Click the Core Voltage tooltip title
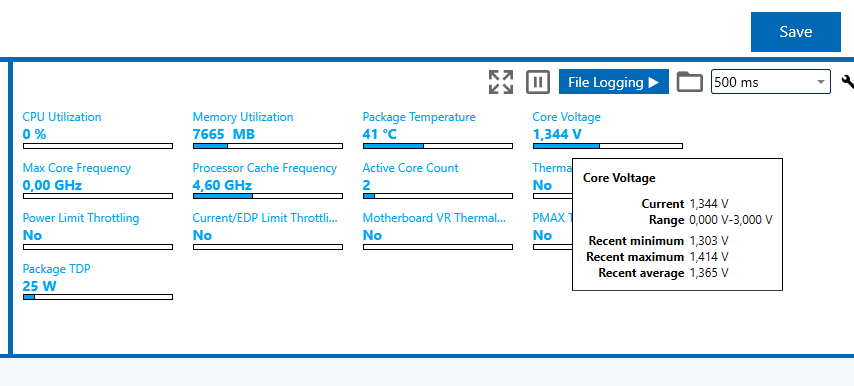The width and height of the screenshot is (854, 386). coord(619,177)
